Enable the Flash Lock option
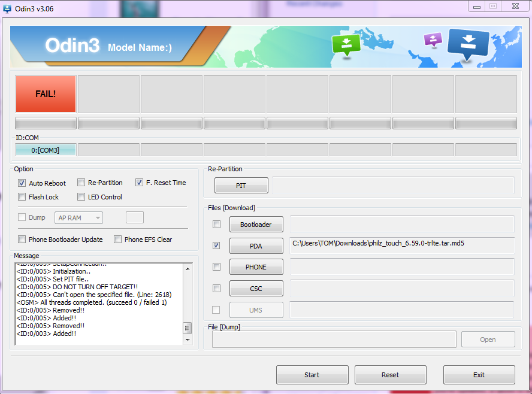This screenshot has width=532, height=394. 22,197
